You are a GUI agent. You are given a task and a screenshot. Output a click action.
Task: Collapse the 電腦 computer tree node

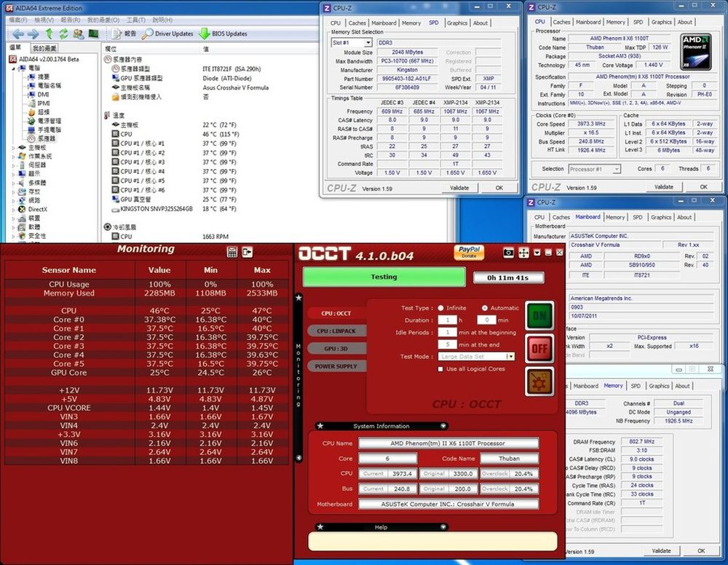[13, 68]
